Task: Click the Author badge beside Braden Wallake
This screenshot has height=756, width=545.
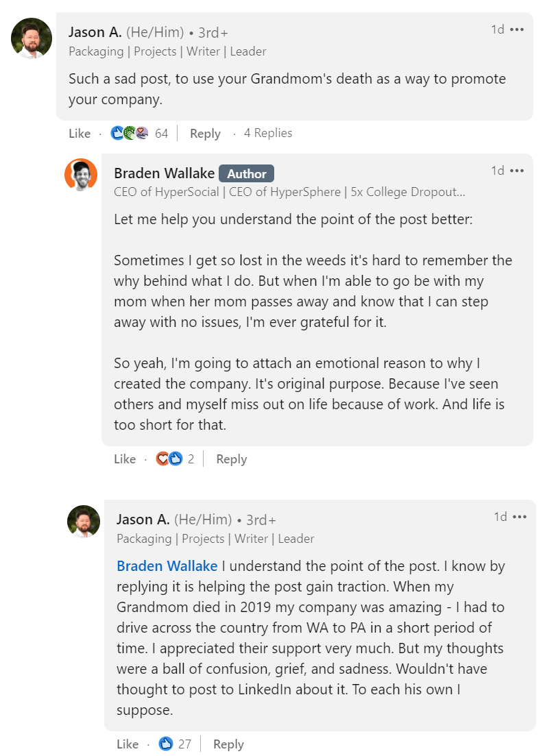Action: coord(247,173)
